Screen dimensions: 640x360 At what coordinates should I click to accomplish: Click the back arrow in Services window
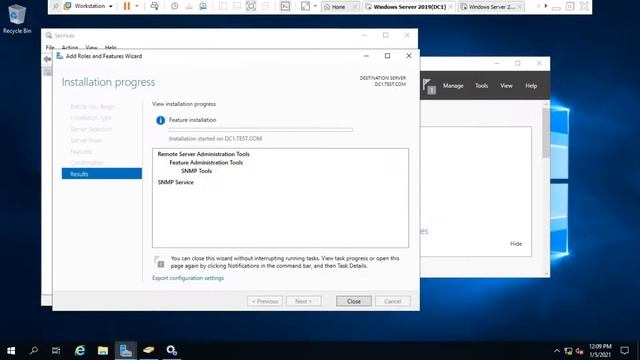47,59
